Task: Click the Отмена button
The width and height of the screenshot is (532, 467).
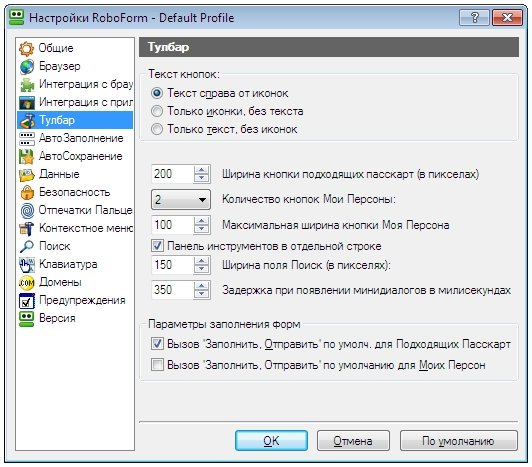Action: pos(353,441)
